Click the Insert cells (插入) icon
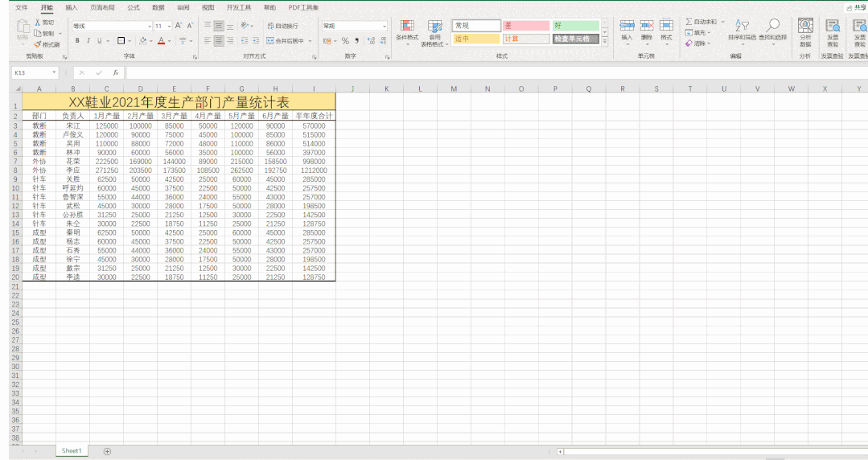The image size is (868, 460). tap(627, 26)
